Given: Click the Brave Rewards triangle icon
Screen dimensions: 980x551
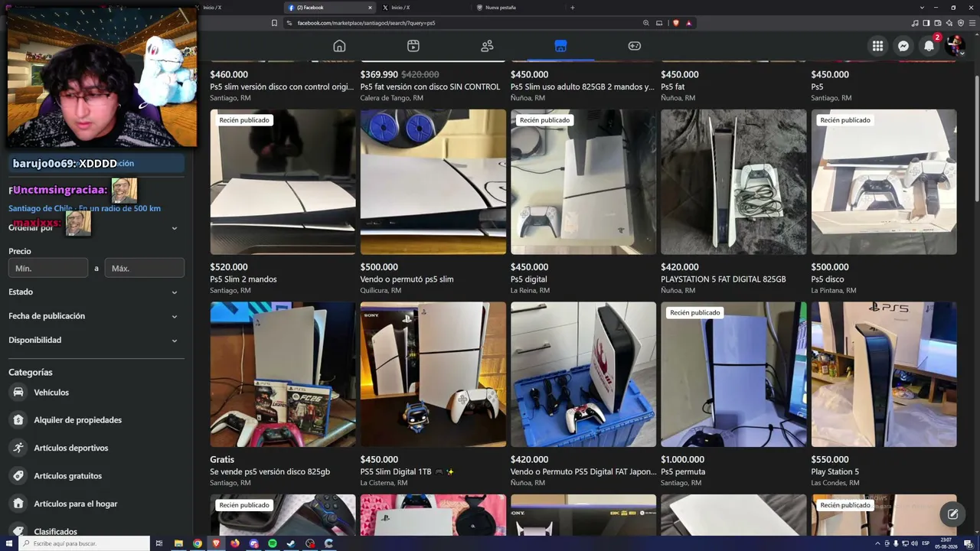Looking at the screenshot, I should pyautogui.click(x=688, y=23).
